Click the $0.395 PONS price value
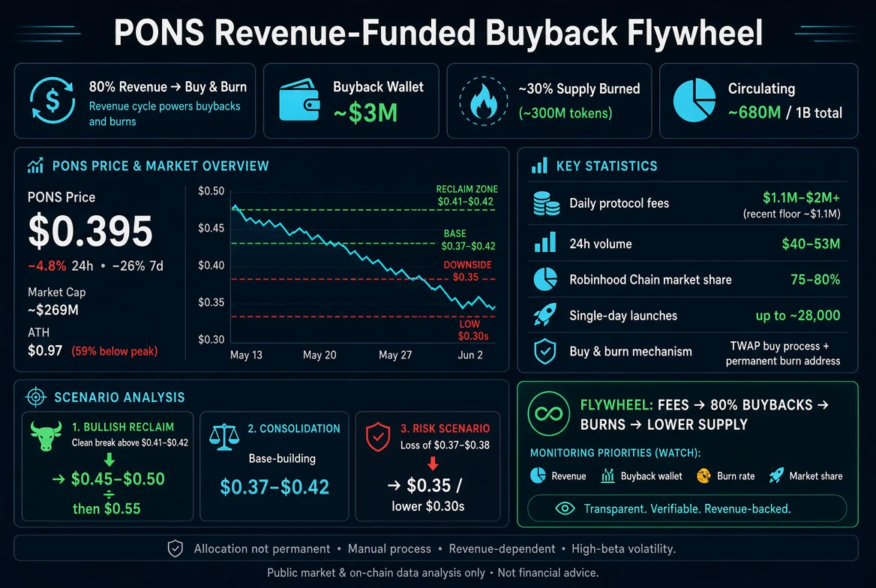The image size is (876, 588). pyautogui.click(x=90, y=231)
